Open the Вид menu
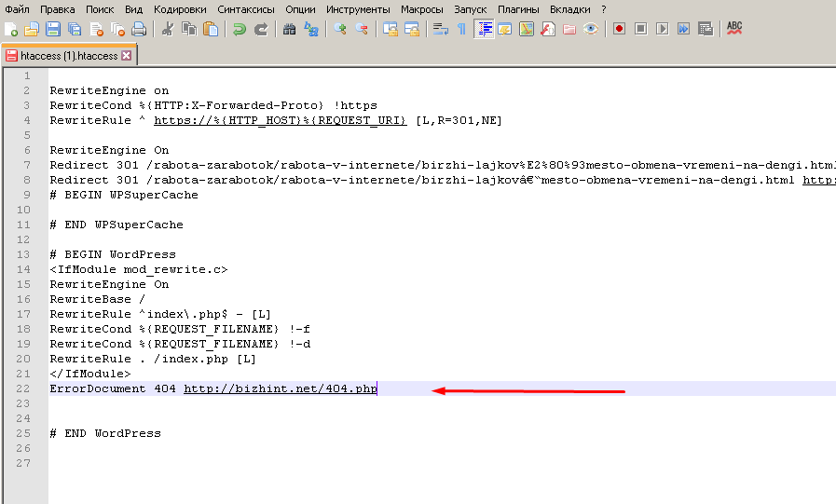This screenshot has width=836, height=504. 134,9
